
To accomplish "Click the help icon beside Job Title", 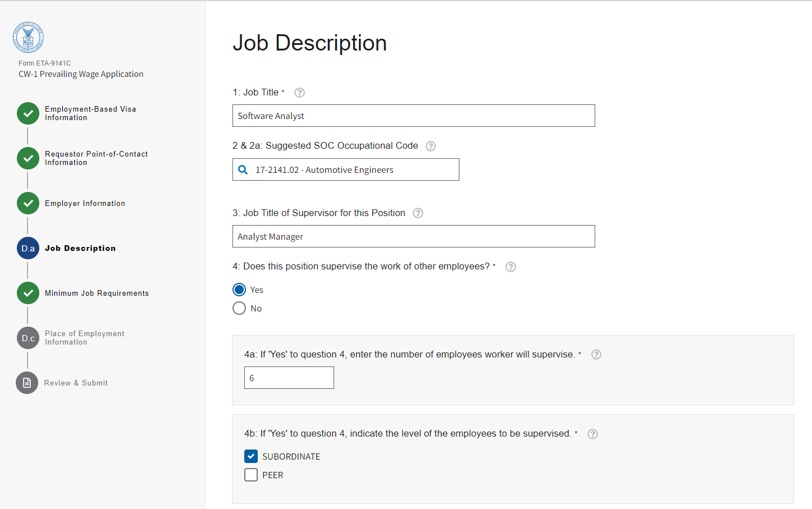I will click(x=300, y=93).
